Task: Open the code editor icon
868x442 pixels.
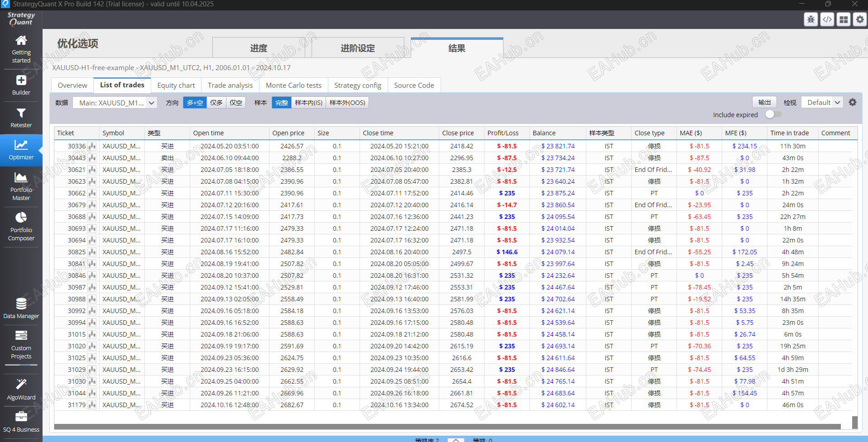Action: (x=827, y=19)
